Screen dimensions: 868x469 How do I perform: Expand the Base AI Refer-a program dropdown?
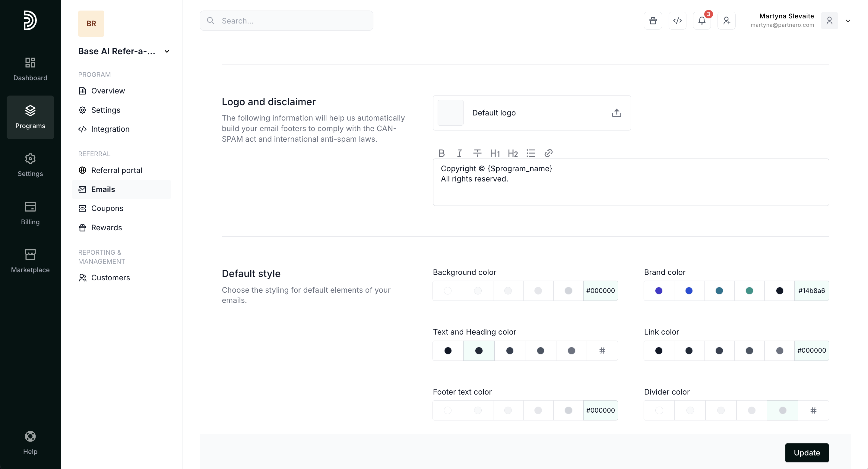pyautogui.click(x=166, y=52)
